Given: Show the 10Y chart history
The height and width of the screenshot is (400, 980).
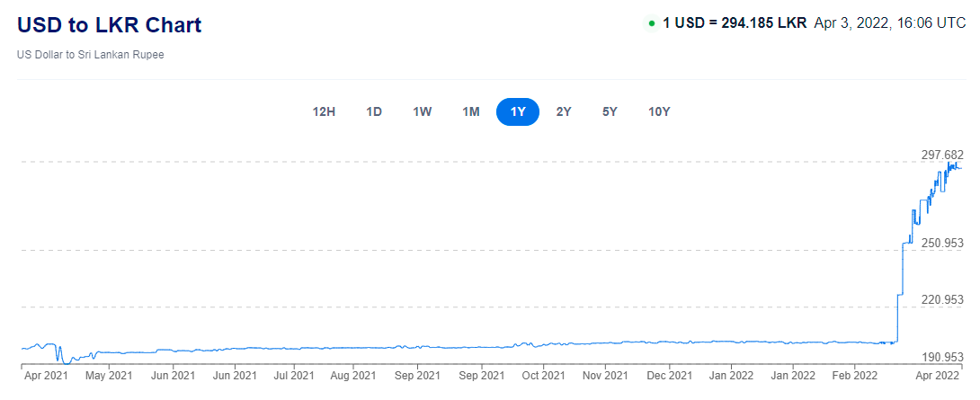Looking at the screenshot, I should click(659, 112).
